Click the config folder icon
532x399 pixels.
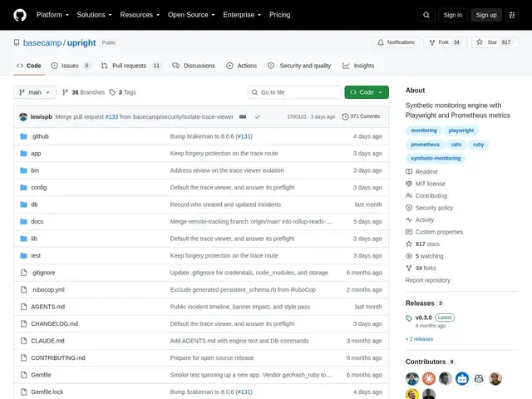pyautogui.click(x=23, y=187)
